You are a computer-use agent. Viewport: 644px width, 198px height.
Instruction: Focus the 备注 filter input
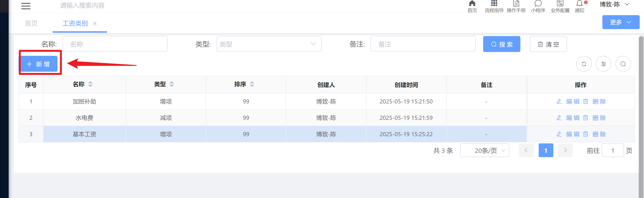tap(423, 44)
